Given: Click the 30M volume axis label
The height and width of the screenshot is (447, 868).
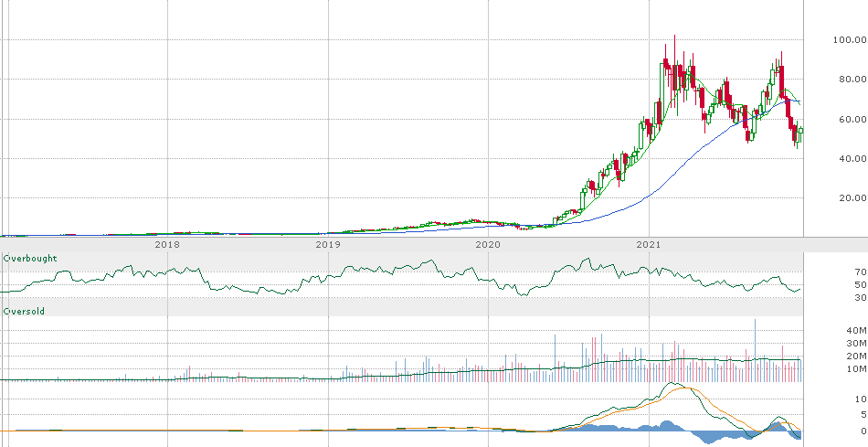Looking at the screenshot, I should (x=856, y=344).
